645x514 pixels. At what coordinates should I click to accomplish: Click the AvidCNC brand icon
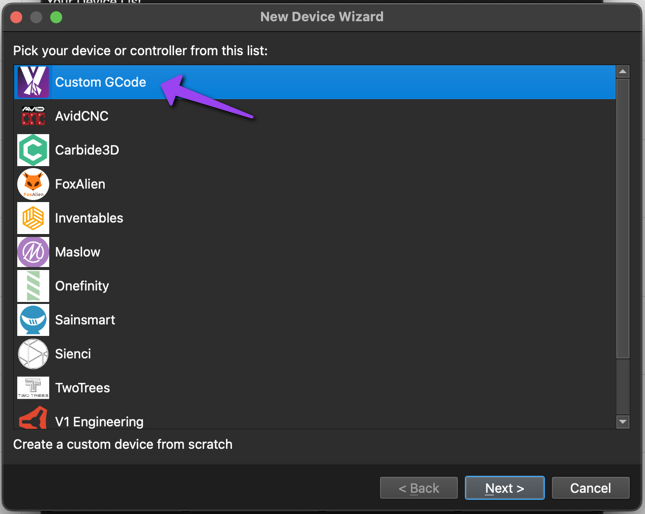[x=33, y=116]
